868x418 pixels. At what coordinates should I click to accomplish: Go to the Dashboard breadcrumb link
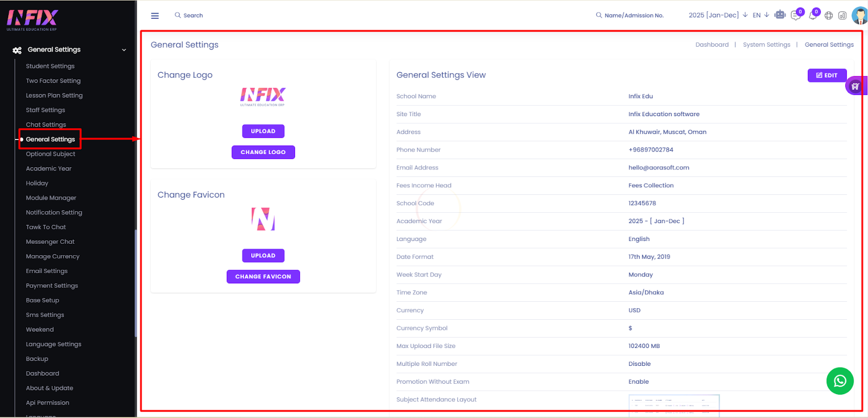(x=712, y=45)
